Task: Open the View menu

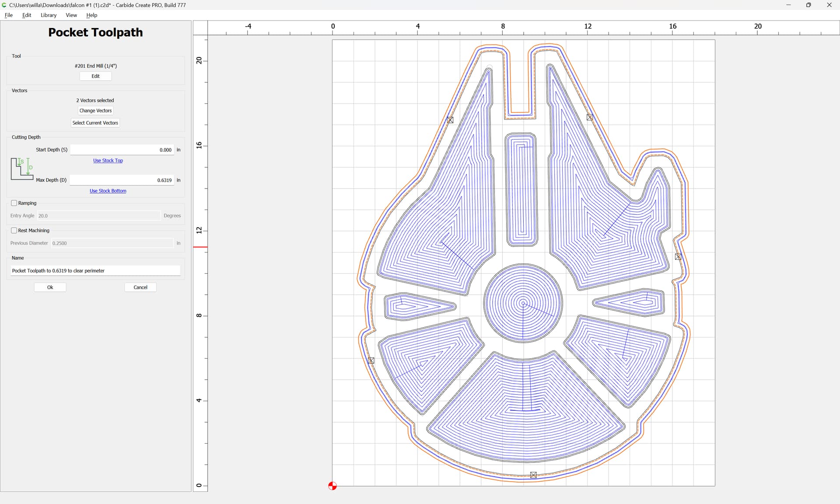Action: [71, 15]
